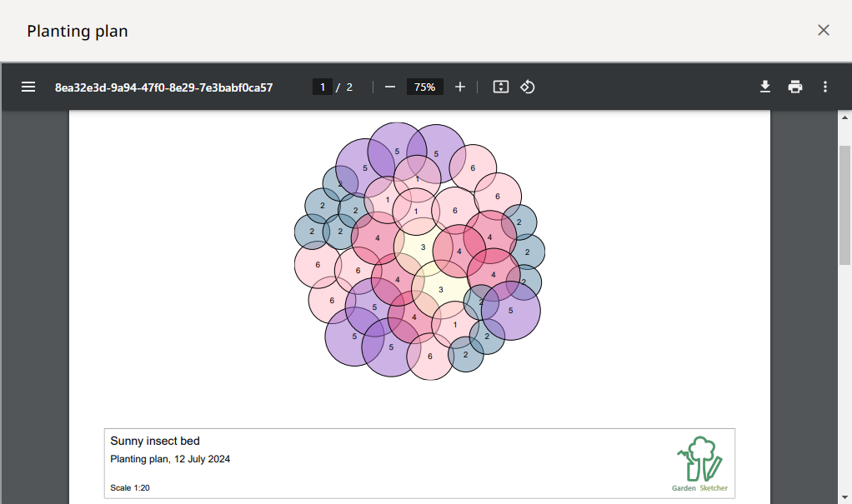Click the PDF file name in toolbar
This screenshot has height=504, width=852.
coord(163,87)
